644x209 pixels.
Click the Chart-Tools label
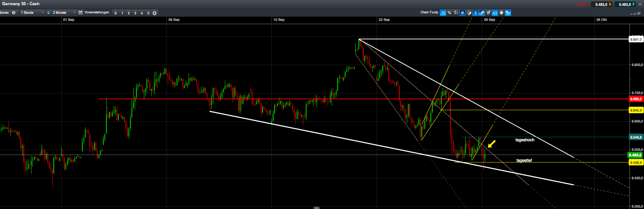(x=429, y=12)
